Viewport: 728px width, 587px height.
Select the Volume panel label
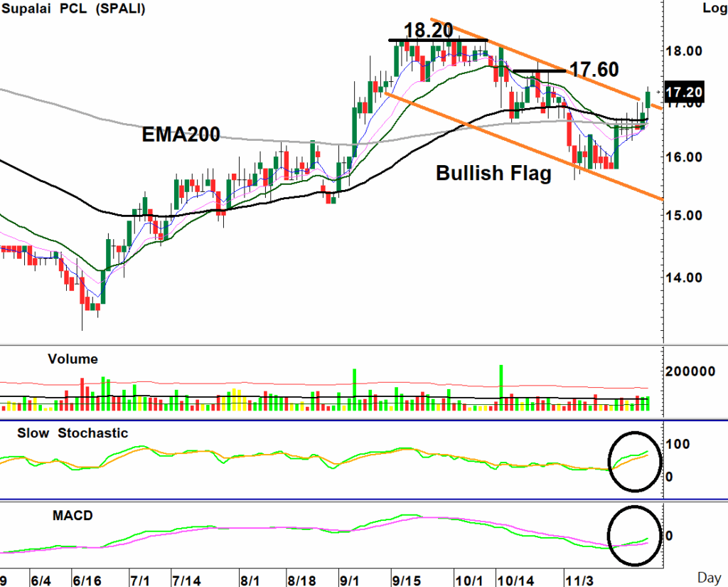(x=73, y=359)
